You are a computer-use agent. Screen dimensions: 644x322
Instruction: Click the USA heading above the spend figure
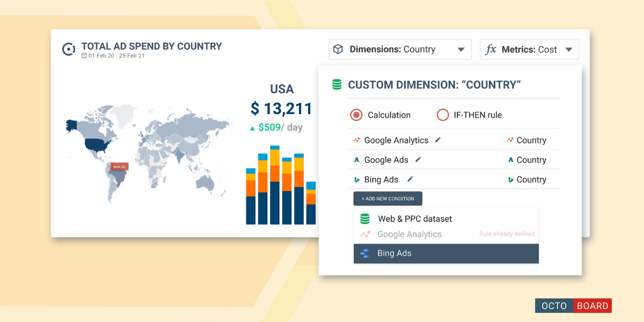pyautogui.click(x=282, y=89)
